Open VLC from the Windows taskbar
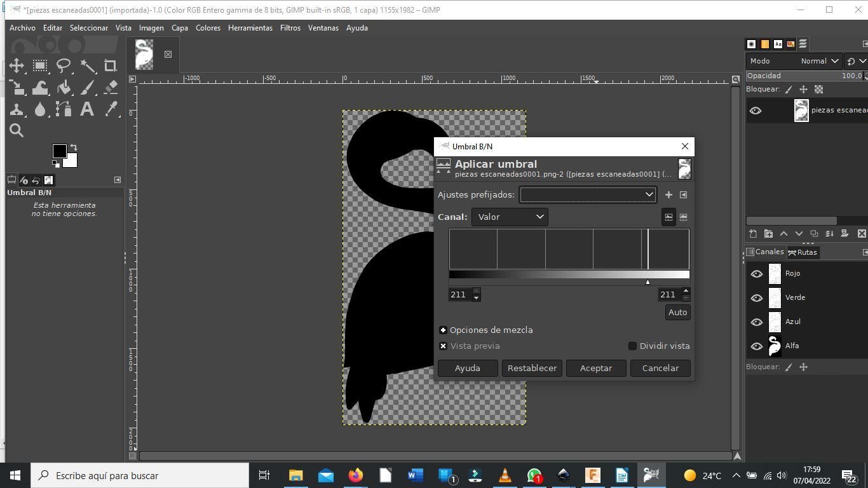This screenshot has width=868, height=488. click(505, 475)
